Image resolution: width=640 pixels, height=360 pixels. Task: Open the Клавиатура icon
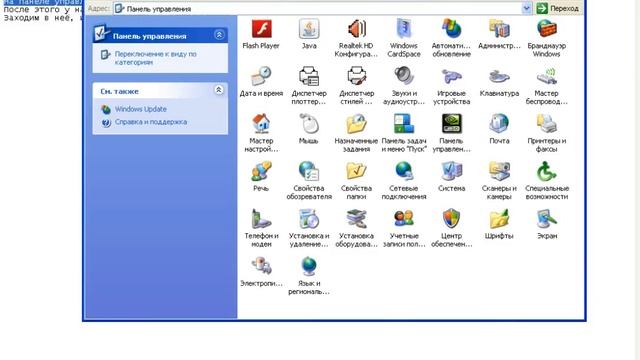tap(499, 76)
